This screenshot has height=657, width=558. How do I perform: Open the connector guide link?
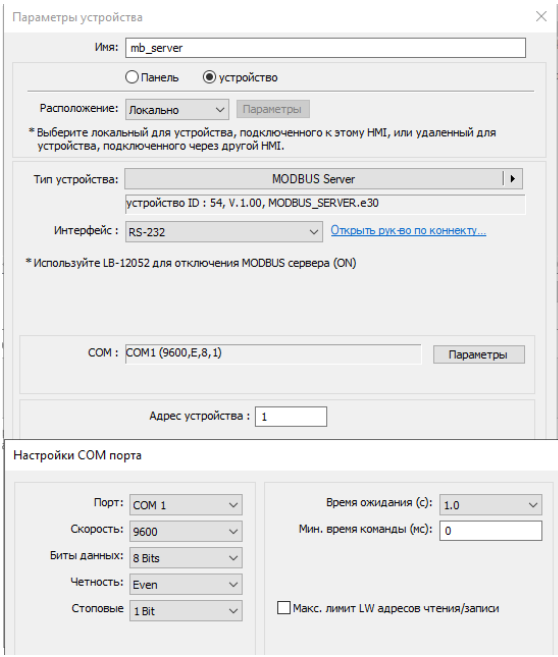pyautogui.click(x=408, y=230)
